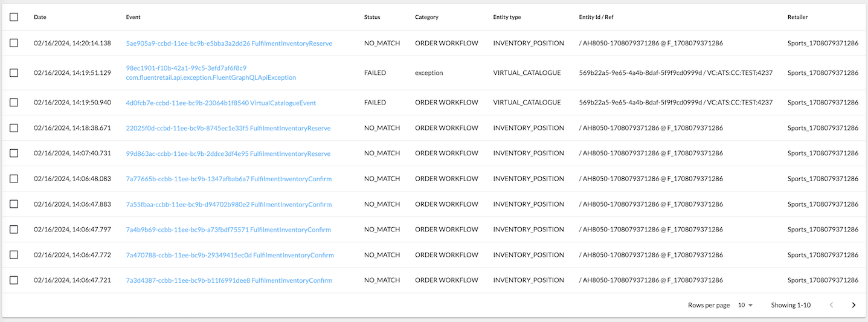This screenshot has height=322, width=868.
Task: Click the Event column header
Action: click(x=133, y=17)
